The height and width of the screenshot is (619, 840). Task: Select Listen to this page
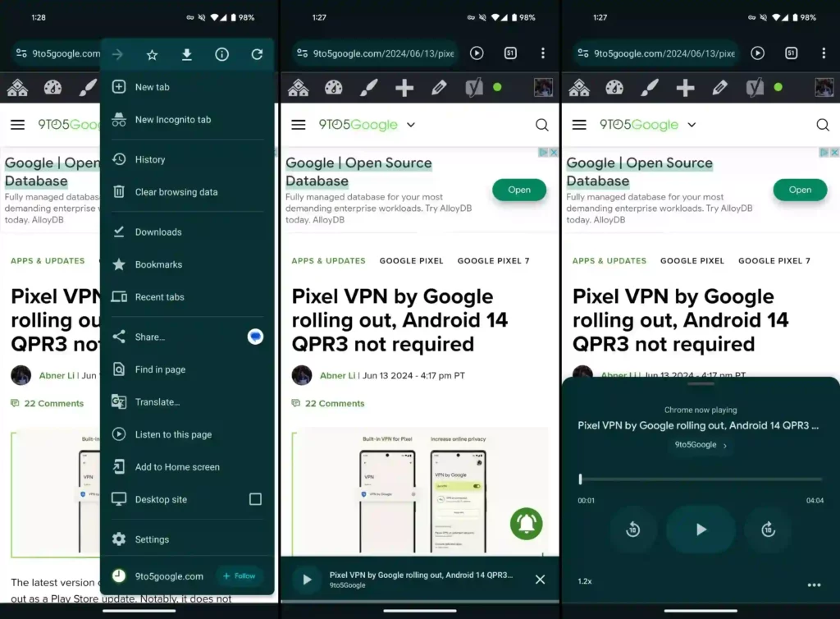187,434
